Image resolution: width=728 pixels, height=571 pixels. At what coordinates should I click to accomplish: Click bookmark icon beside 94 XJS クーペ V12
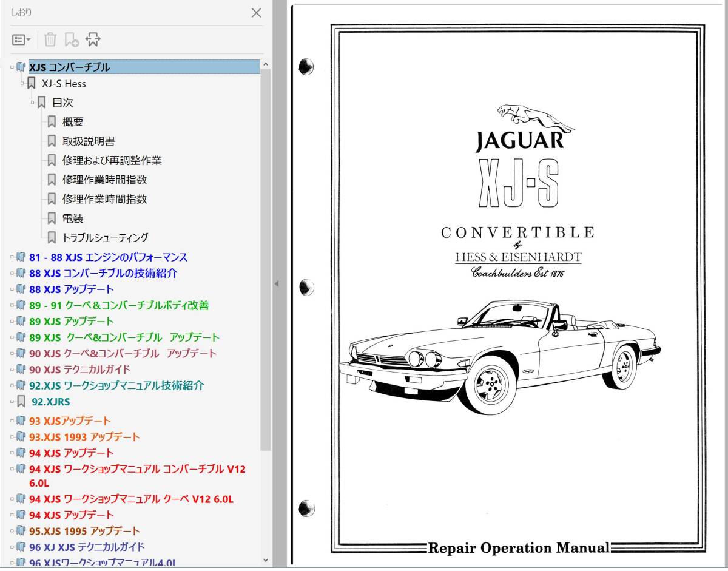[21, 499]
